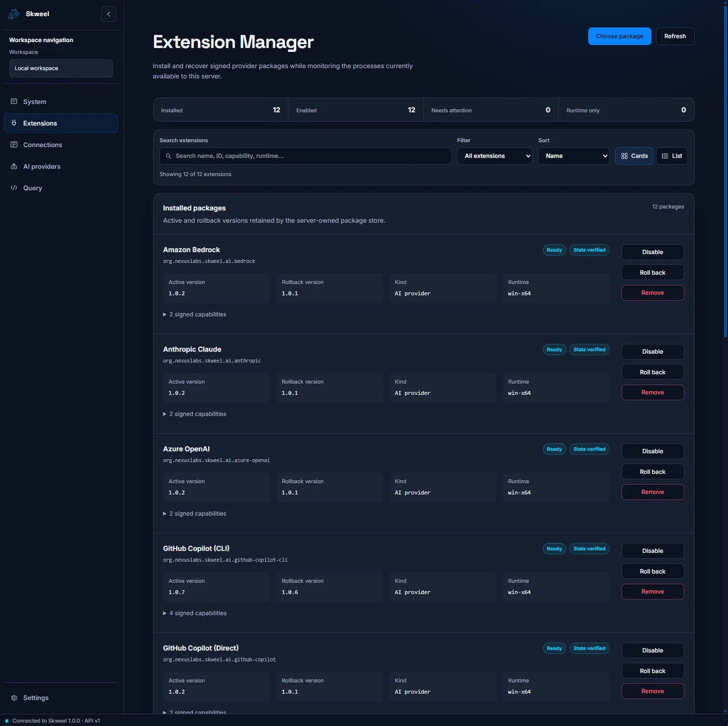Roll back Amazon Bedrock
Viewport: 728px width, 726px height.
(653, 273)
